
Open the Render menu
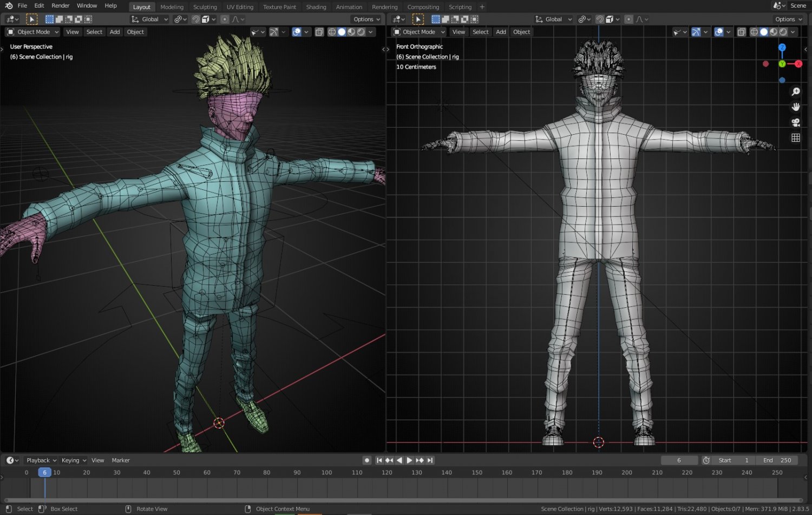coord(61,6)
